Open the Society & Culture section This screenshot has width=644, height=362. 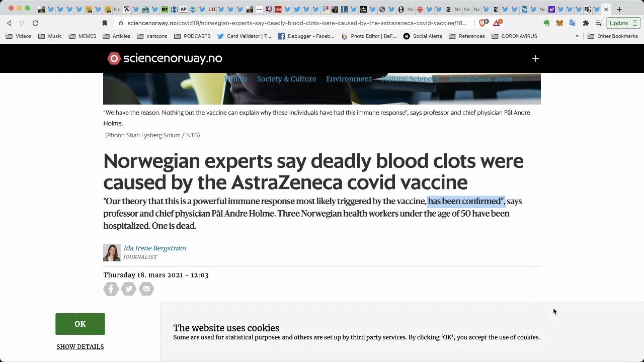tap(286, 79)
